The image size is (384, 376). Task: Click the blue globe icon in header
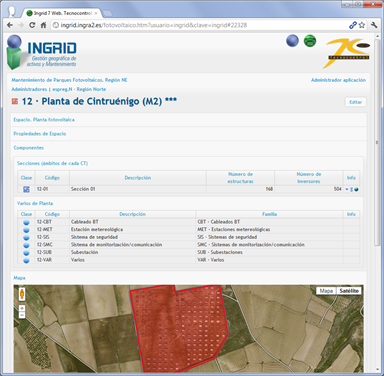(292, 41)
